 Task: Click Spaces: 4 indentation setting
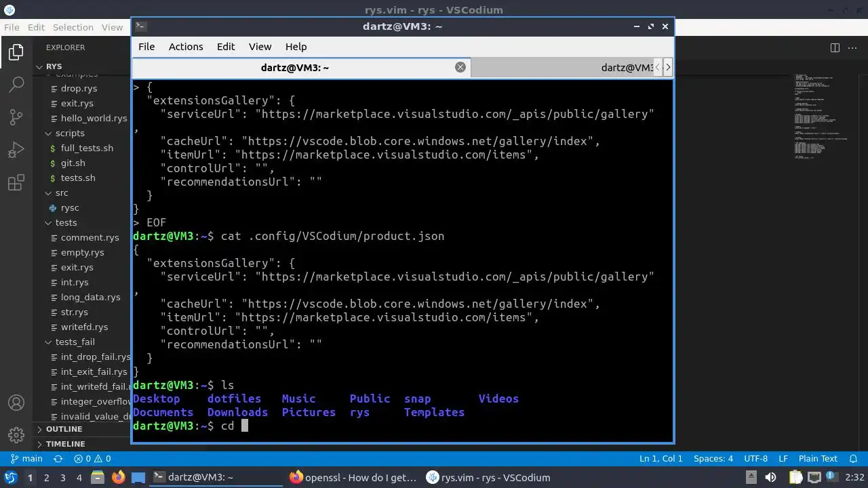[x=713, y=459]
